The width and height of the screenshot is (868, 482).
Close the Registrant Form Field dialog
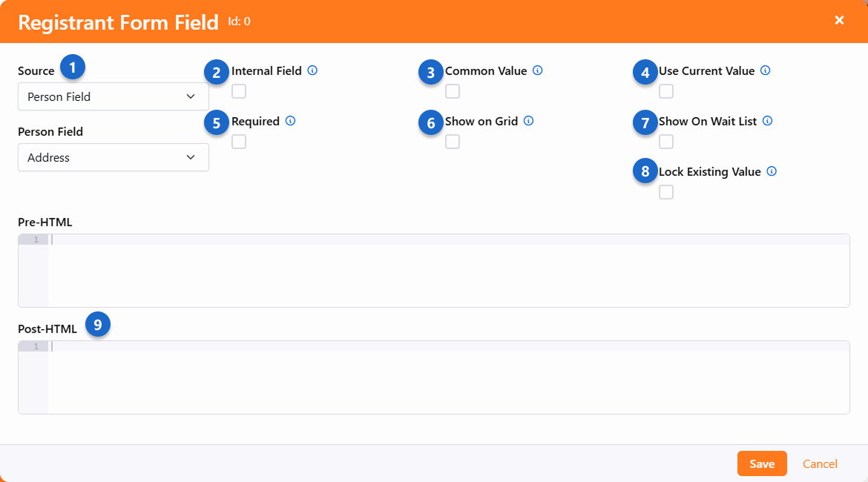[x=839, y=20]
